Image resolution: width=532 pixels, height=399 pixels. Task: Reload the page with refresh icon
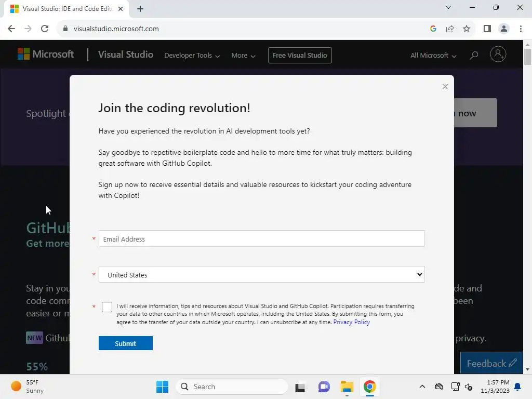pyautogui.click(x=45, y=29)
